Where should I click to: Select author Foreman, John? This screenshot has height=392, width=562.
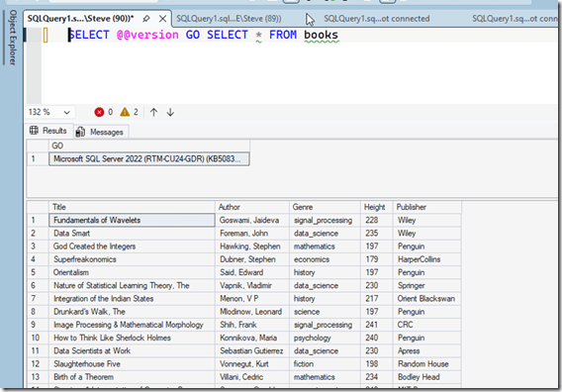tap(252, 233)
